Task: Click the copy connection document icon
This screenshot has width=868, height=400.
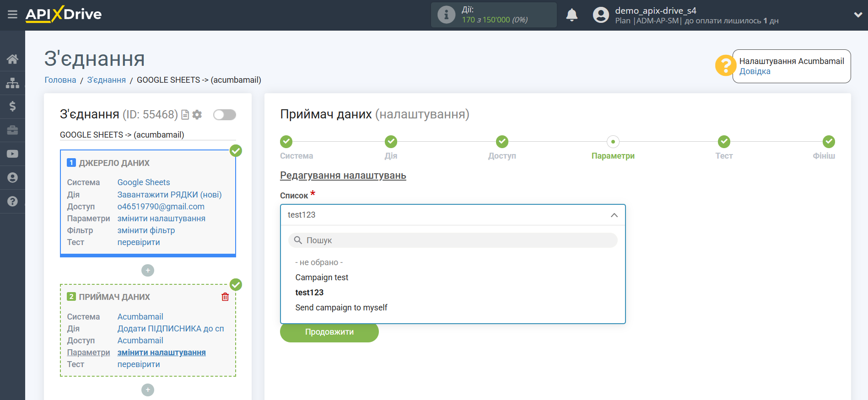Action: pos(185,115)
